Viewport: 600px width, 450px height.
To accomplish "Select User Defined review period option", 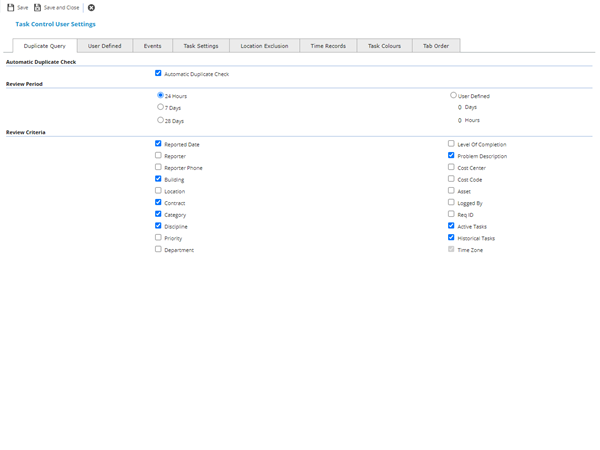I will click(x=453, y=95).
